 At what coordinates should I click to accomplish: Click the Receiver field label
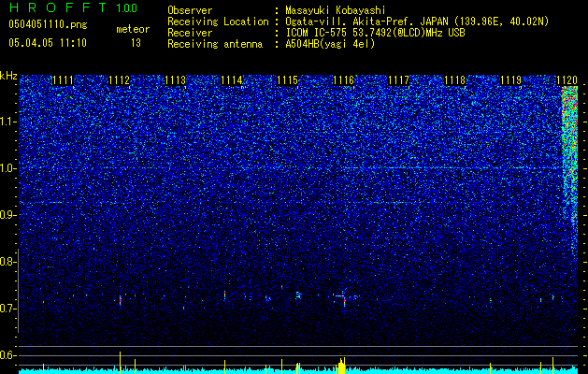pyautogui.click(x=190, y=33)
